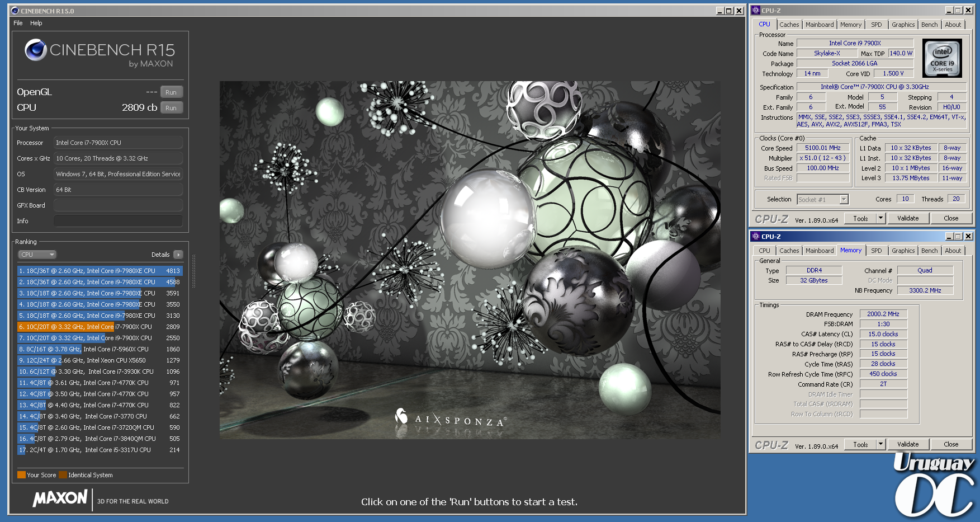Open Bench tab in bottom CPU-Z window

click(929, 251)
